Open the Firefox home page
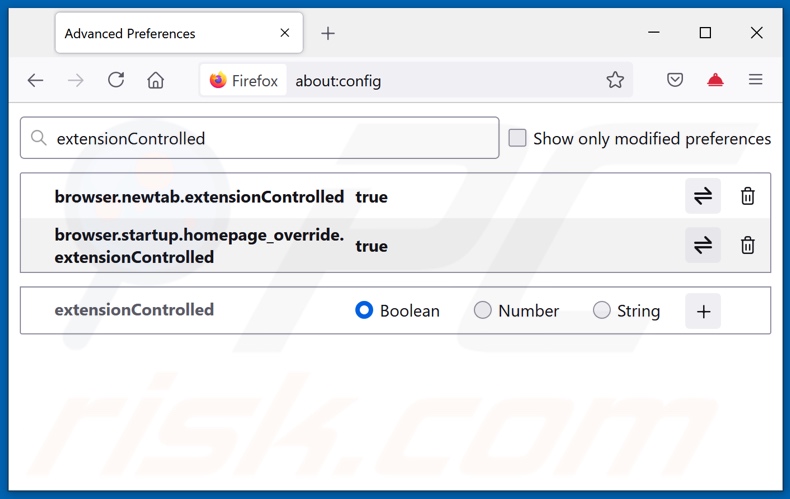Screen dimensions: 790x499 pyautogui.click(x=156, y=80)
